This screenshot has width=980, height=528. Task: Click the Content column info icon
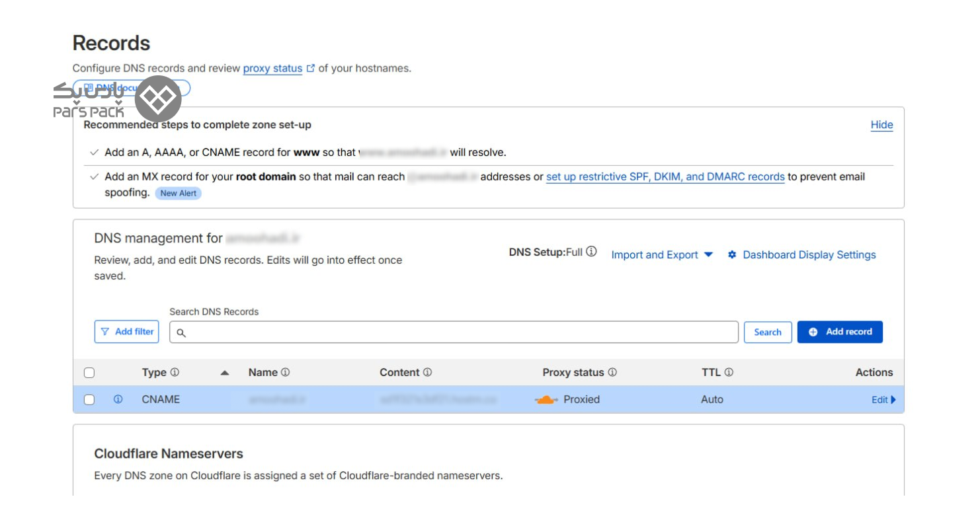click(427, 373)
